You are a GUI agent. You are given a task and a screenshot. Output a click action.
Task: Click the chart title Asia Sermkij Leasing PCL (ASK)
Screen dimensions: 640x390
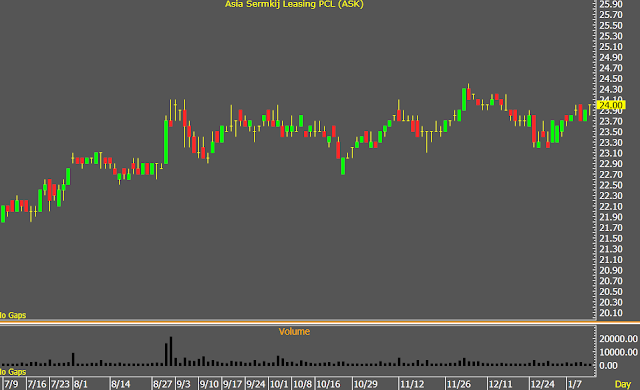pyautogui.click(x=294, y=4)
